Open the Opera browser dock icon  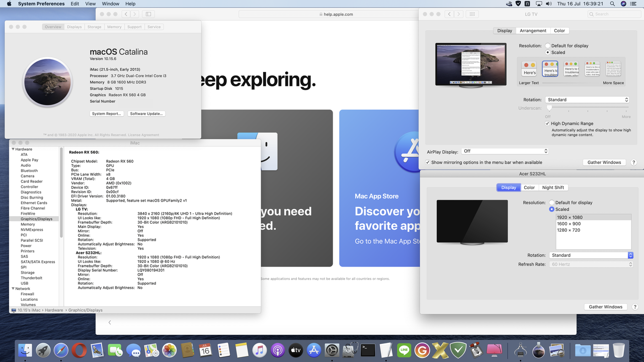pyautogui.click(x=78, y=350)
